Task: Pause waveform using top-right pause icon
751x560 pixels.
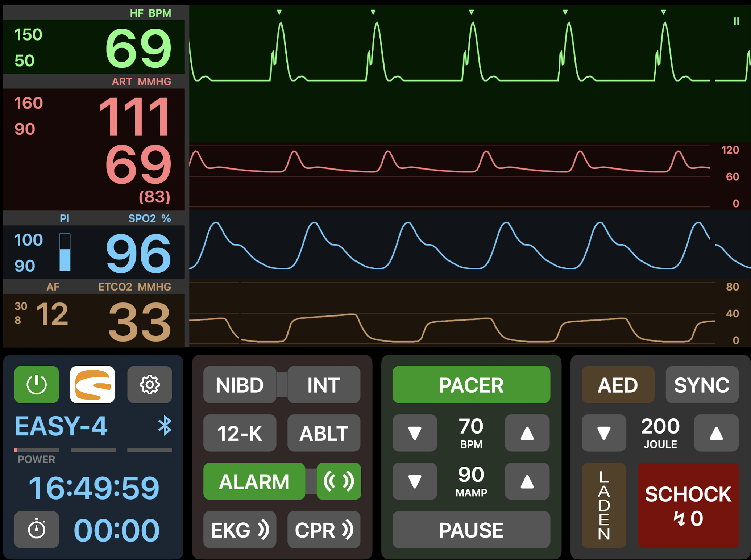Action: [x=736, y=21]
